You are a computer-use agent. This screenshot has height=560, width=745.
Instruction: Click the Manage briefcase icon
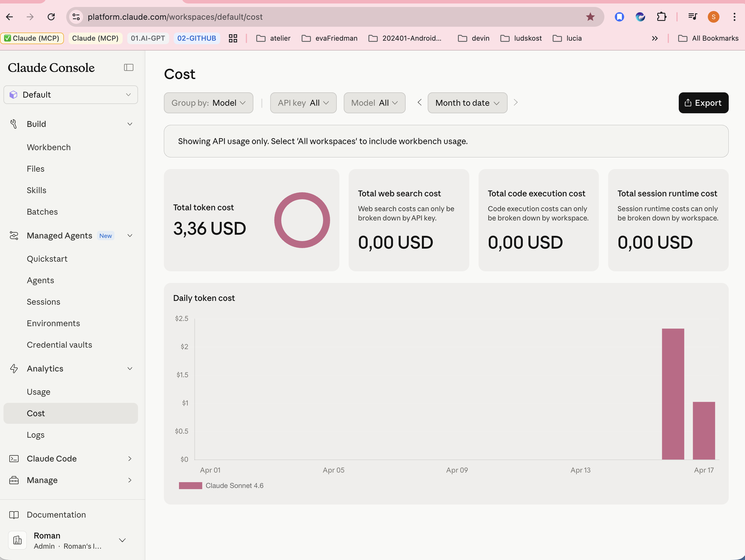click(x=14, y=480)
